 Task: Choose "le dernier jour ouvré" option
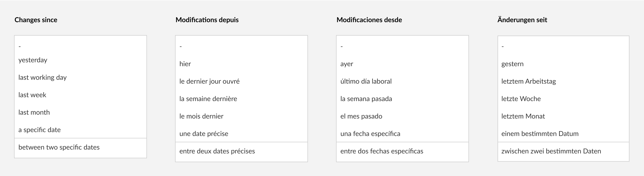click(210, 81)
